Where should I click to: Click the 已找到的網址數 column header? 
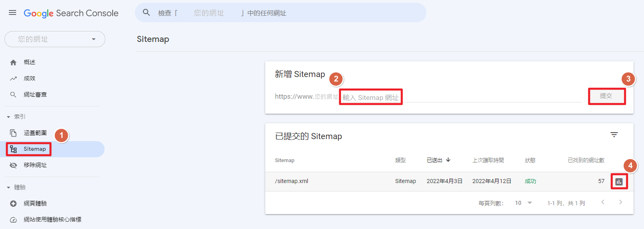pos(586,160)
